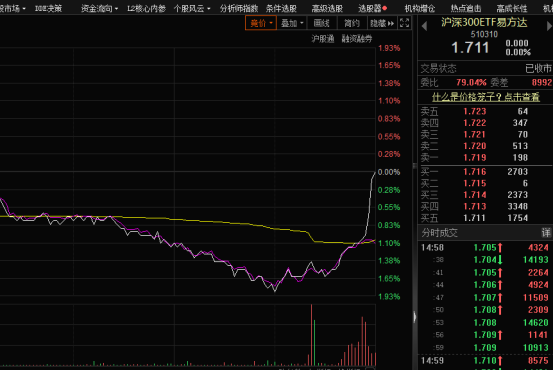This screenshot has height=370, width=554.
Task: Open the 叠加 dropdown
Action: [x=292, y=23]
